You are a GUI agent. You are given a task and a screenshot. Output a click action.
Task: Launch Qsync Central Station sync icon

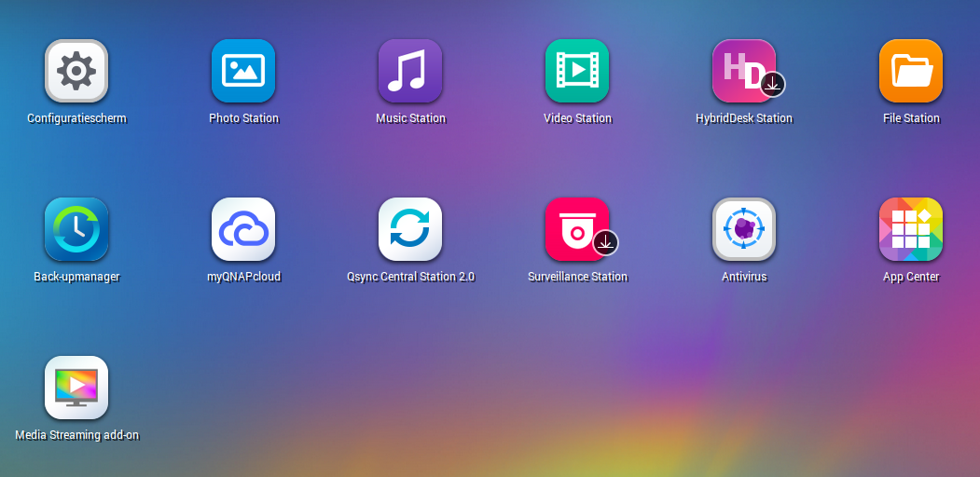[410, 229]
